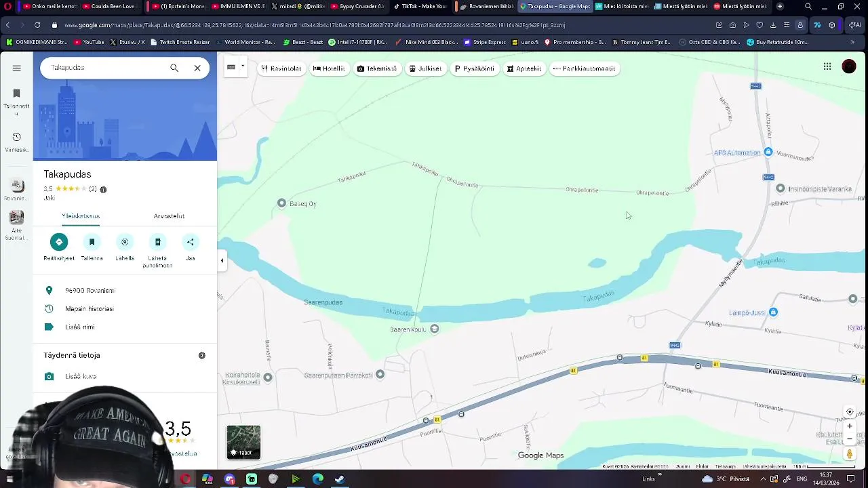Click the search magnifier icon
This screenshot has width=868, height=488.
(x=174, y=68)
